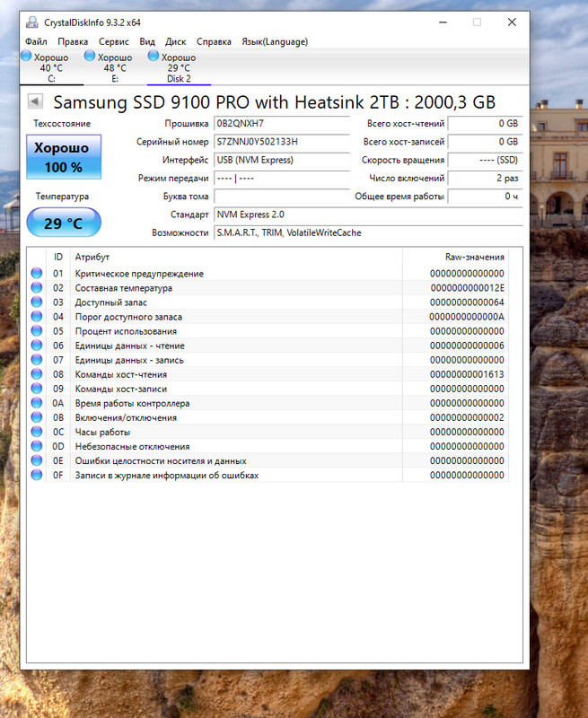Click the Число включений value 2 раз

click(486, 178)
